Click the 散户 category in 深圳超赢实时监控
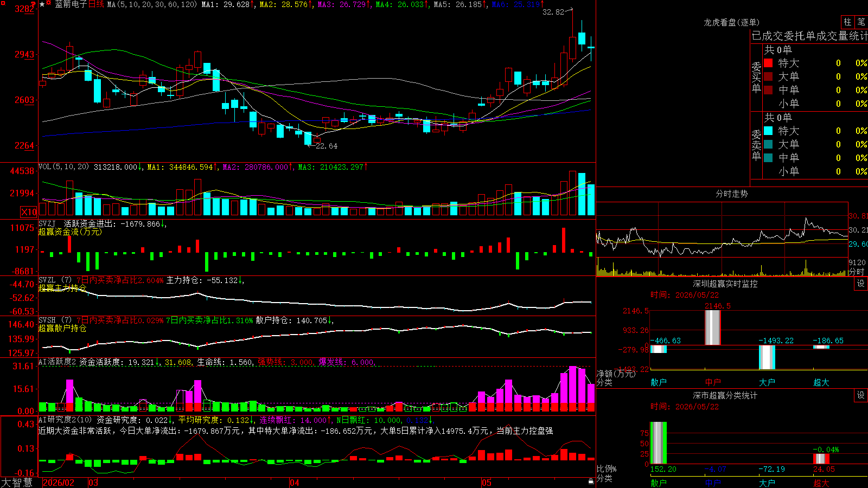Image resolution: width=868 pixels, height=488 pixels. click(659, 382)
